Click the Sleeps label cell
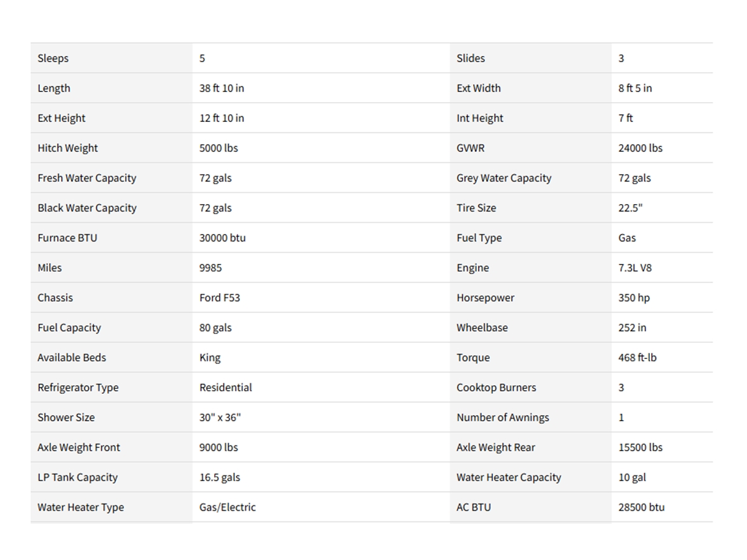This screenshot has width=747, height=560. point(53,58)
